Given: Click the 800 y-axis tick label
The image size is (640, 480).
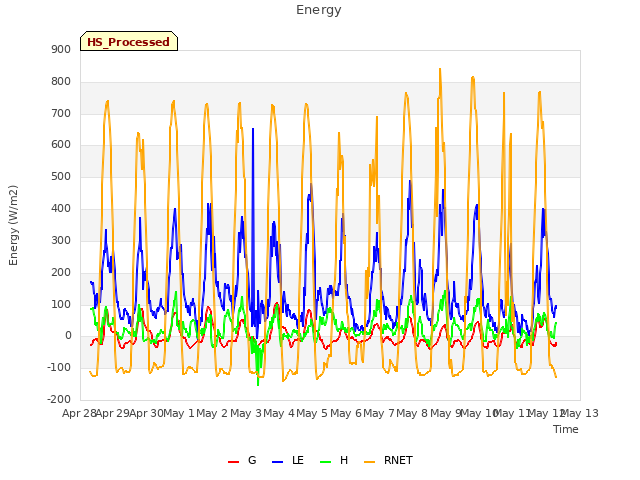Looking at the screenshot, I should pos(61,81).
